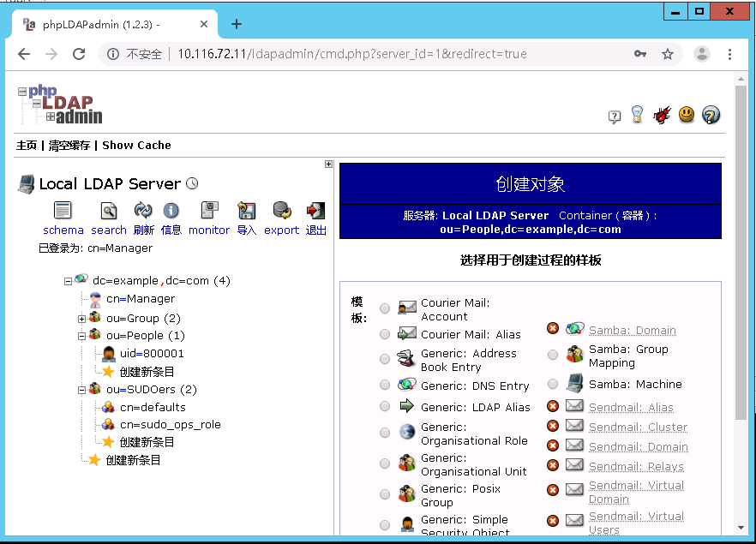Click the 退出 logout icon
Screen dimensions: 756x544
tap(315, 211)
